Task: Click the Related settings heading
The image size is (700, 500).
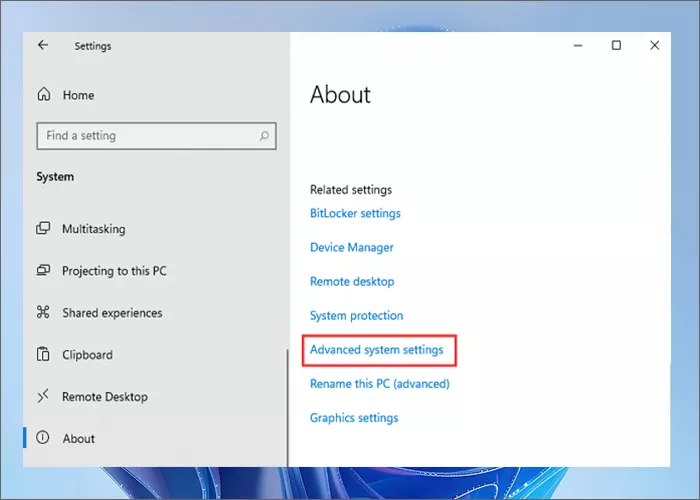Action: (351, 190)
